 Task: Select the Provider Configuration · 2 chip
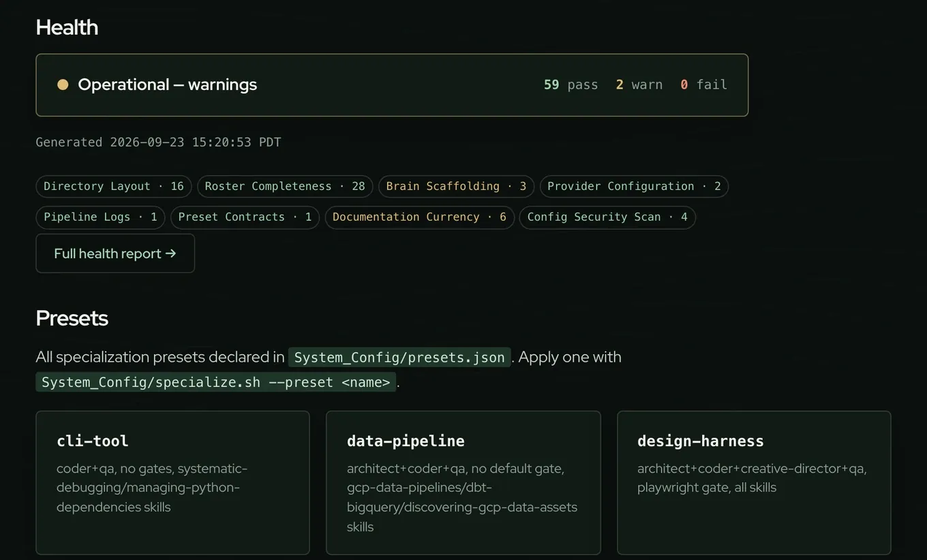point(634,186)
